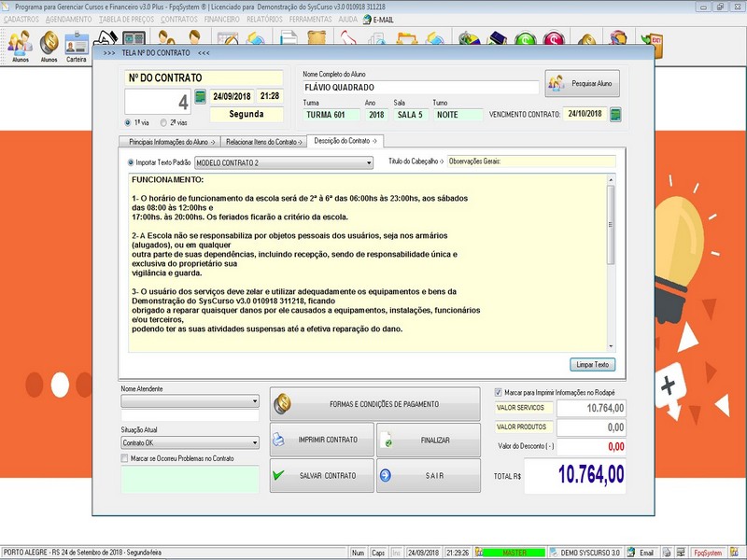Click the Vencimento Contrato date 24/10/2018

click(x=585, y=114)
